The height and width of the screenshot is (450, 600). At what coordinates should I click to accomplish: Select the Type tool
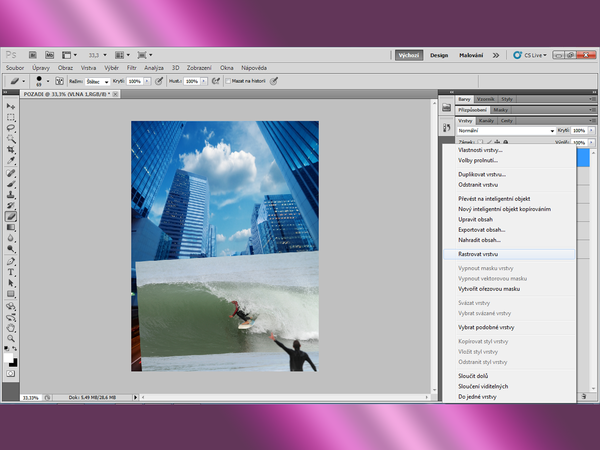pos(11,271)
